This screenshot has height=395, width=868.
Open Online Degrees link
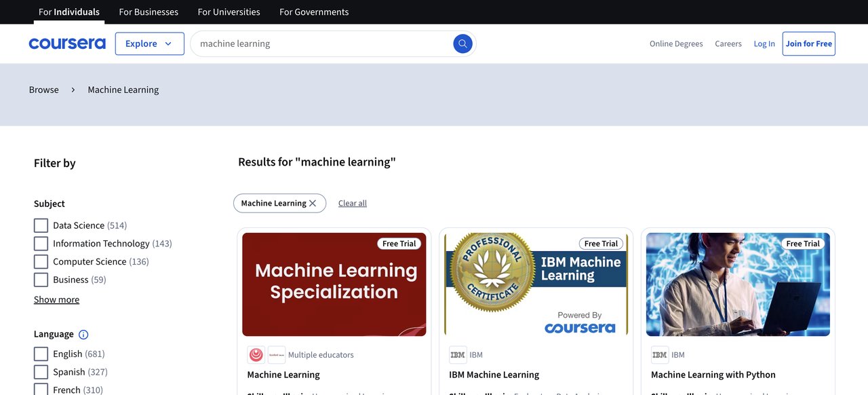click(x=676, y=44)
